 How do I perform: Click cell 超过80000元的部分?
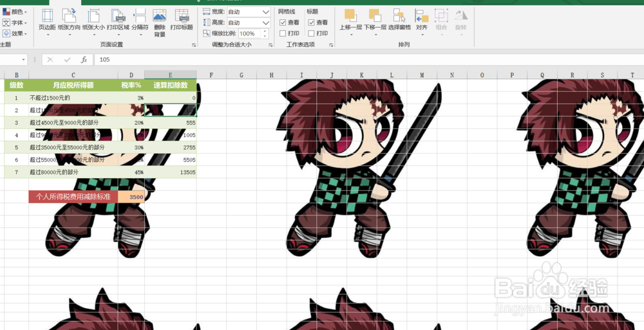pyautogui.click(x=73, y=172)
